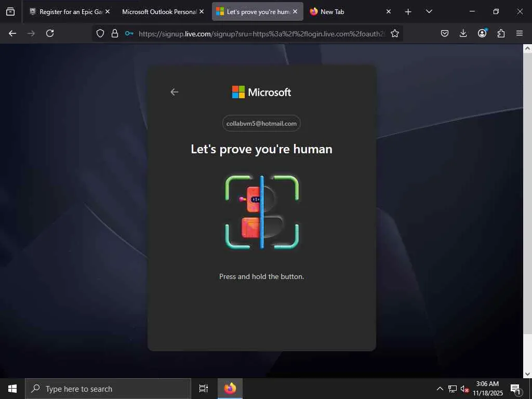Open Firefox account menu
Screen dimensions: 532x399
[x=482, y=33]
